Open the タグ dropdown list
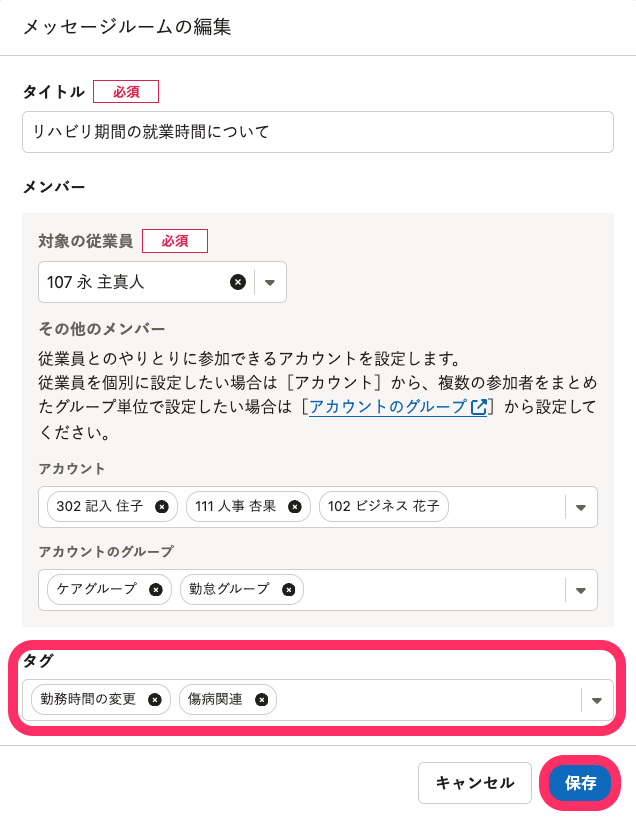 597,701
